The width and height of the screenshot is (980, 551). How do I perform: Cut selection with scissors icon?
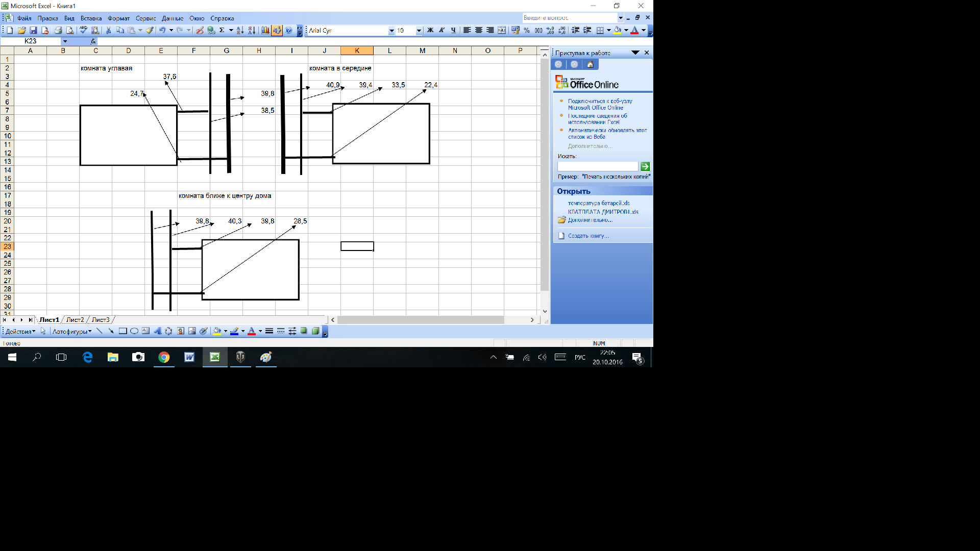click(108, 31)
